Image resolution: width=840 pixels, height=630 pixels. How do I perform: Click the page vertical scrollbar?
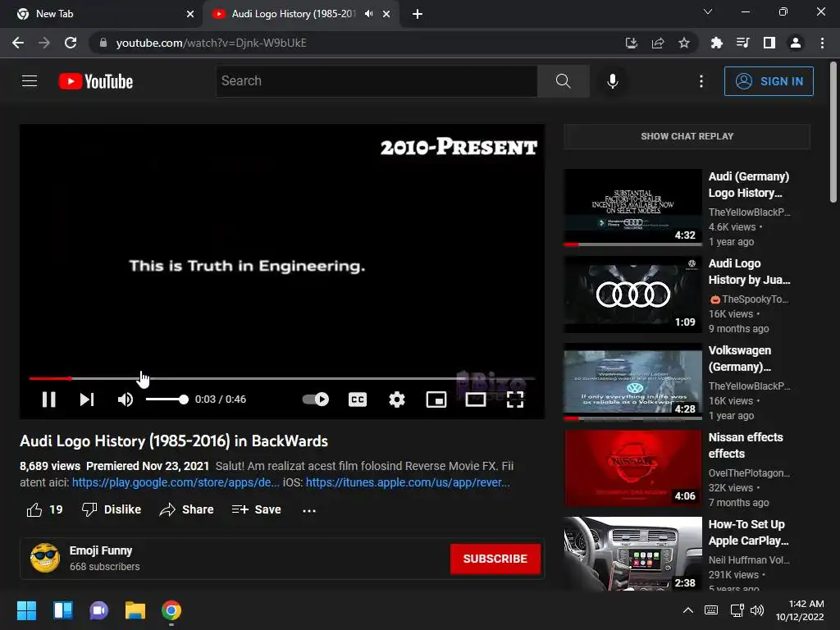click(x=833, y=132)
